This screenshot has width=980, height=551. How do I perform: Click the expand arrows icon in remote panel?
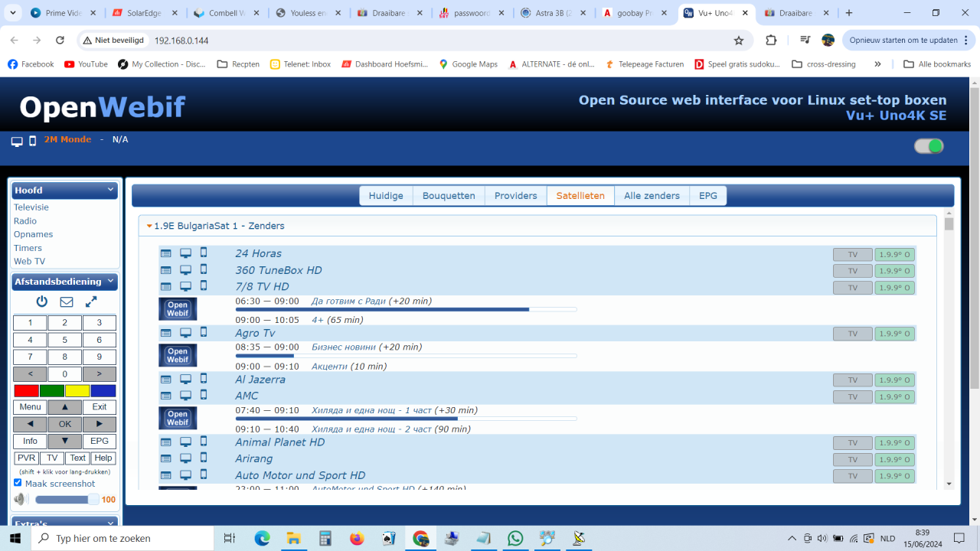point(91,302)
